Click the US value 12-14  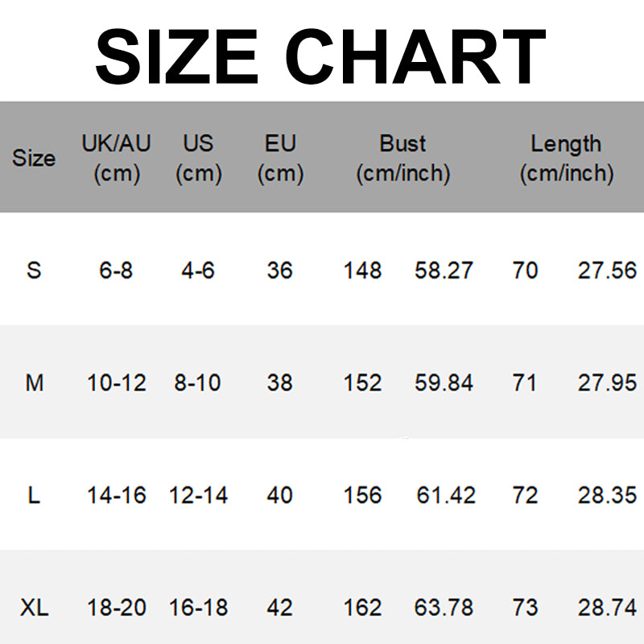click(198, 495)
